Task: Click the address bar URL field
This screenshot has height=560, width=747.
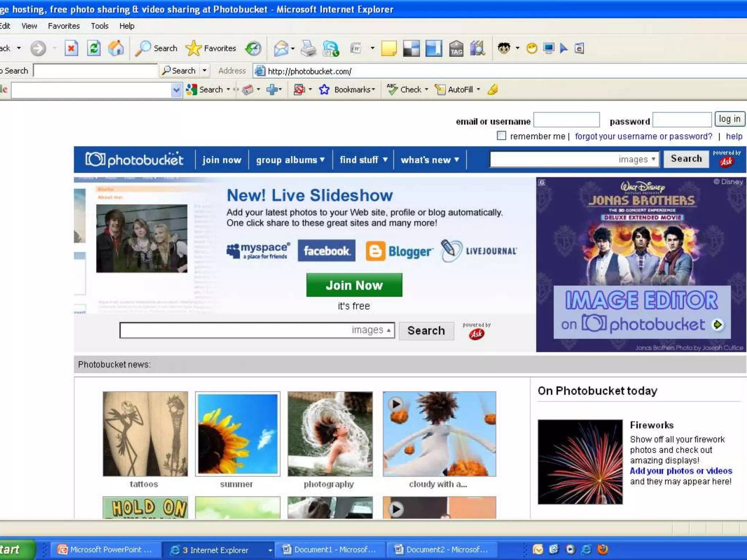Action: [500, 71]
